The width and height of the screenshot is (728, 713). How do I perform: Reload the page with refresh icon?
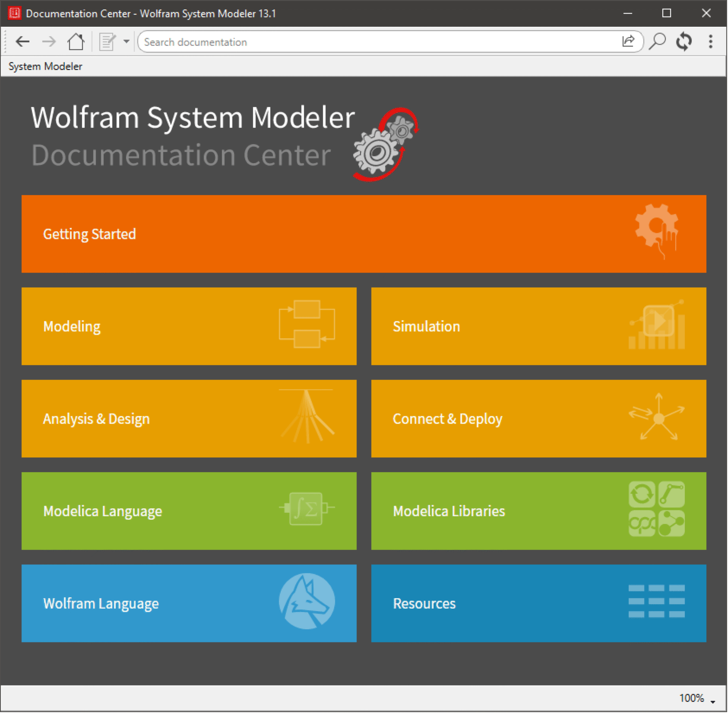click(684, 42)
